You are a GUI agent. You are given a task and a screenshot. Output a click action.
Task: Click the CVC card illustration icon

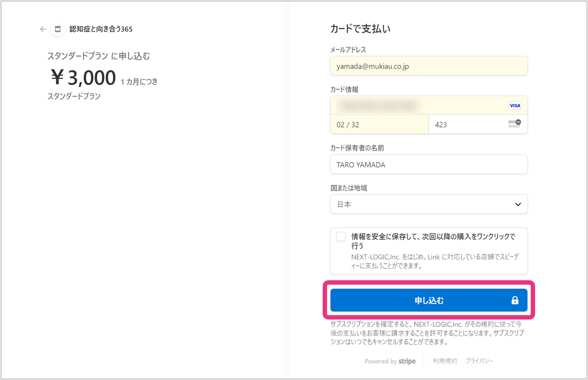pos(514,124)
